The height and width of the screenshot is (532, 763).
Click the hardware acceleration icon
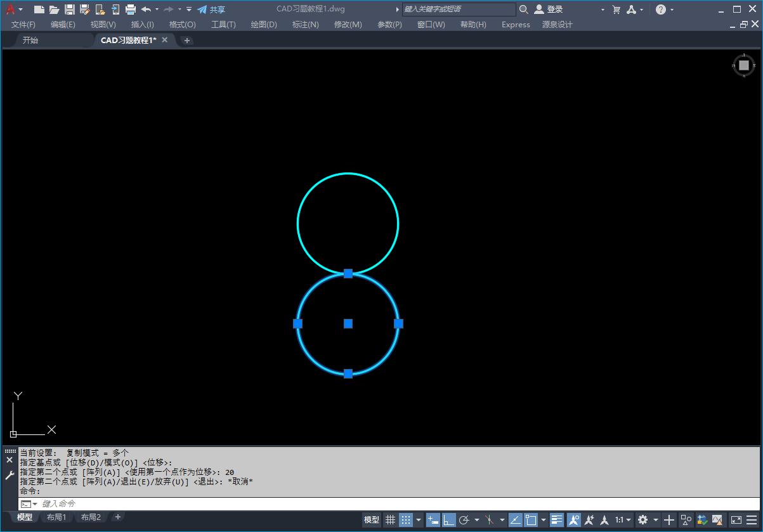tap(702, 520)
